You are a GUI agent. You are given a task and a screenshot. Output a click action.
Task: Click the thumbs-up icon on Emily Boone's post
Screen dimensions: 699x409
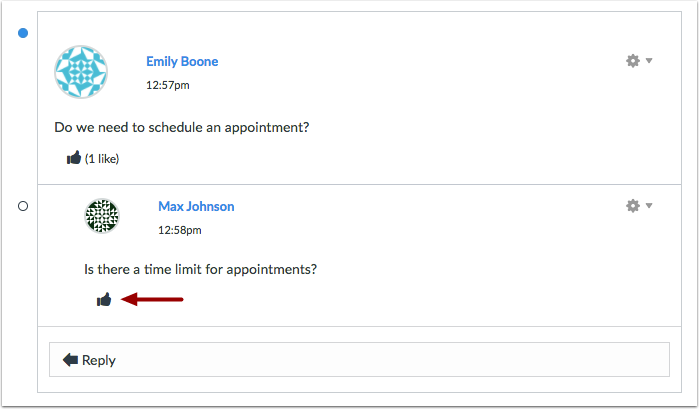tap(74, 157)
